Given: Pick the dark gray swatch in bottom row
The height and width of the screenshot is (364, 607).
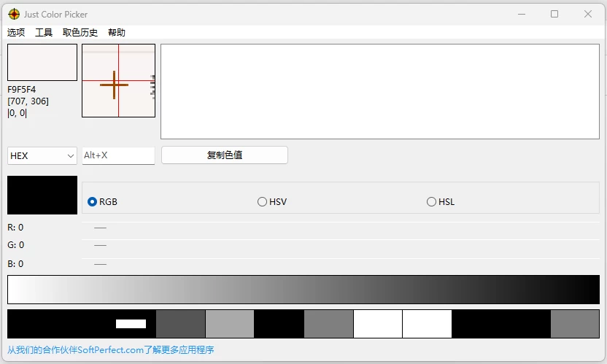Looking at the screenshot, I should click(x=180, y=324).
